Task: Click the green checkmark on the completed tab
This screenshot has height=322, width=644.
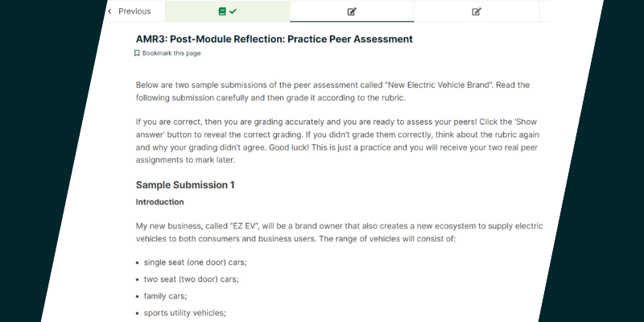Action: pos(233,11)
